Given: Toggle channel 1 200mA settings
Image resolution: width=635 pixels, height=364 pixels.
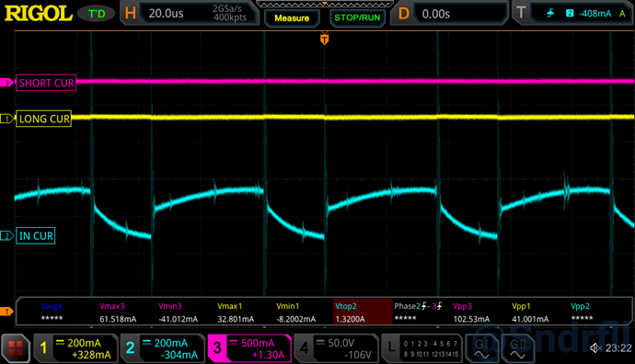Looking at the screenshot, I should [x=75, y=348].
